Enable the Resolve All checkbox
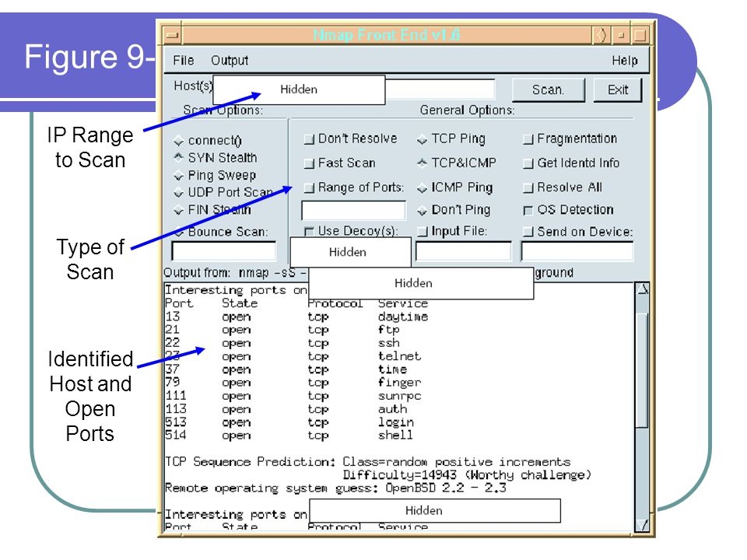Image resolution: width=747 pixels, height=560 pixels. (x=528, y=188)
